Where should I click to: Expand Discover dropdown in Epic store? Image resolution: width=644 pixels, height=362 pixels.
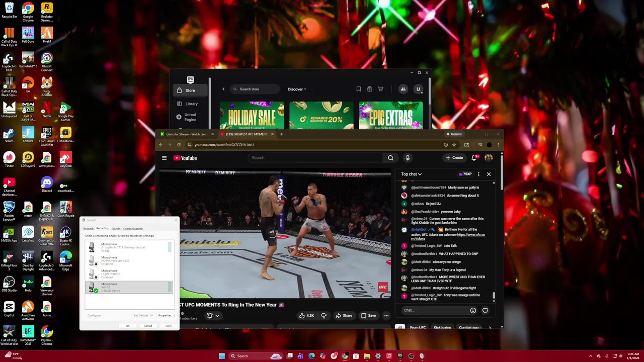(x=297, y=89)
